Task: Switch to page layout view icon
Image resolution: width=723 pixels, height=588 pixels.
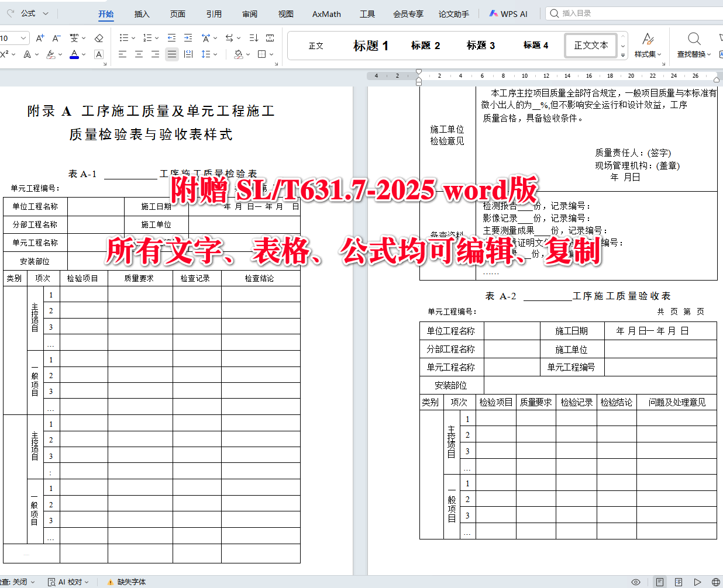Action: (x=660, y=582)
